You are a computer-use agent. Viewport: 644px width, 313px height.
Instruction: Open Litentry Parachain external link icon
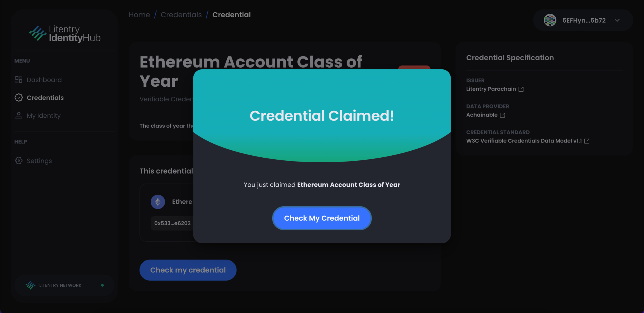(x=521, y=89)
